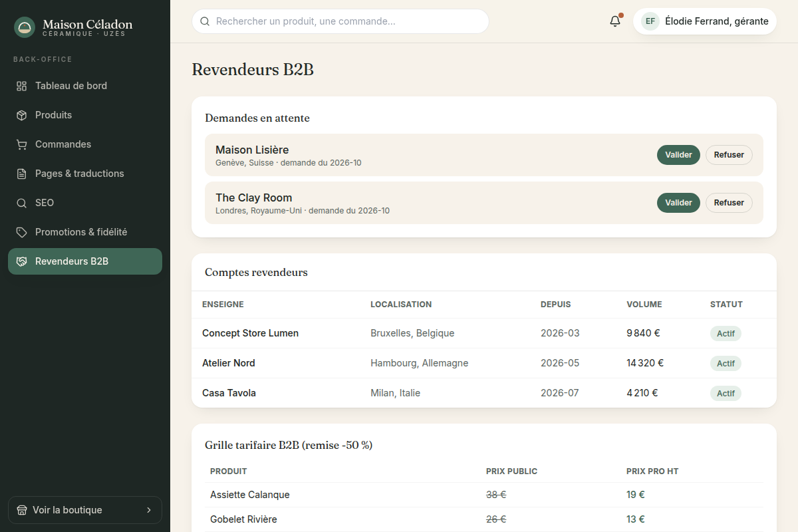Select Revendeurs B2B in sidebar
Screen dimensions: 798x532
85,261
